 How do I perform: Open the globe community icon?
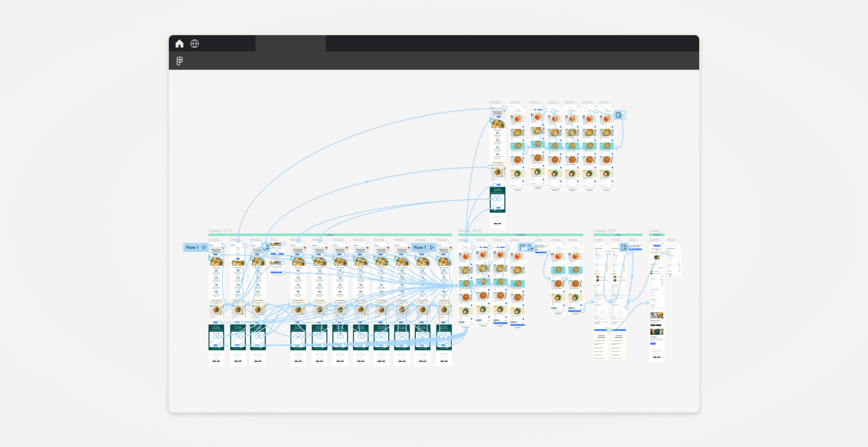click(x=195, y=44)
